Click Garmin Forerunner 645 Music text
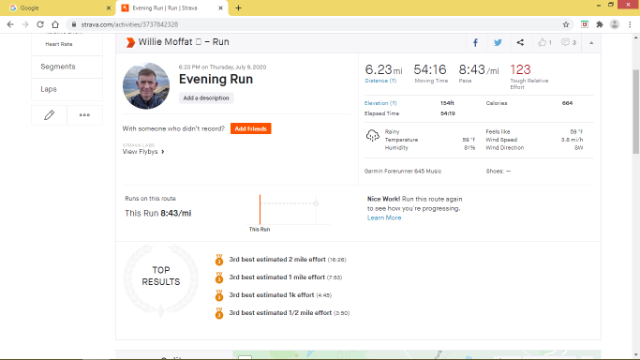 pyautogui.click(x=402, y=171)
